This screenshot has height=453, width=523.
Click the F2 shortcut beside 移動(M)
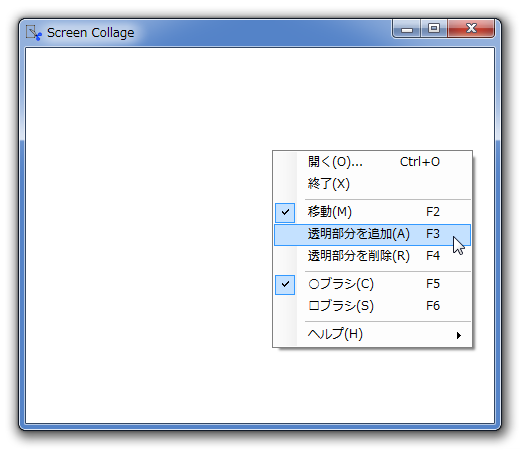coord(433,212)
